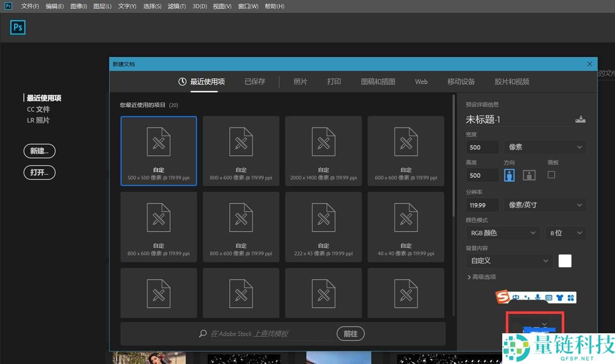The width and height of the screenshot is (615, 364).
Task: Open the 滤镜 menu
Action: [x=177, y=6]
